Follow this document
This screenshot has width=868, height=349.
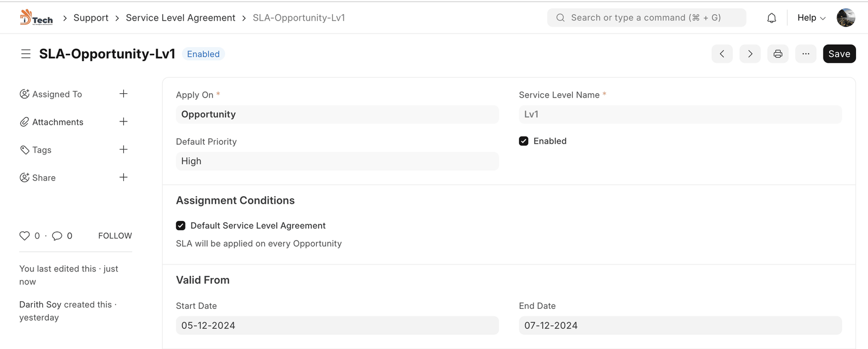(x=115, y=236)
